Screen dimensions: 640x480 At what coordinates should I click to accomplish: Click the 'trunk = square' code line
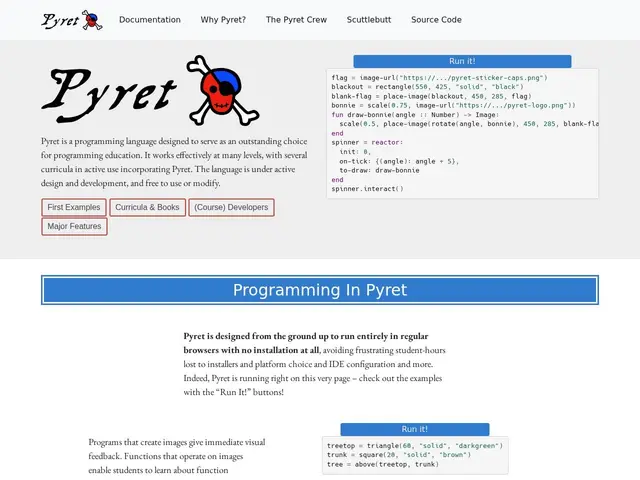(399, 455)
